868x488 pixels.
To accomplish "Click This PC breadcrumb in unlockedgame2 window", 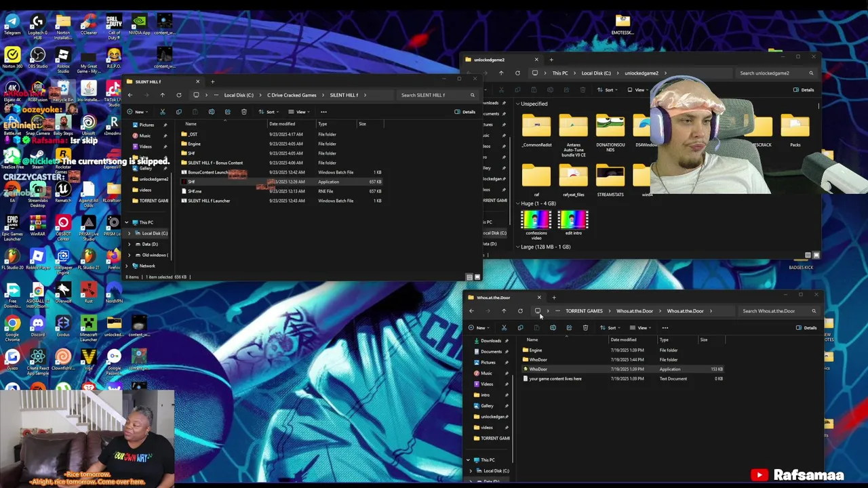I will click(x=559, y=73).
